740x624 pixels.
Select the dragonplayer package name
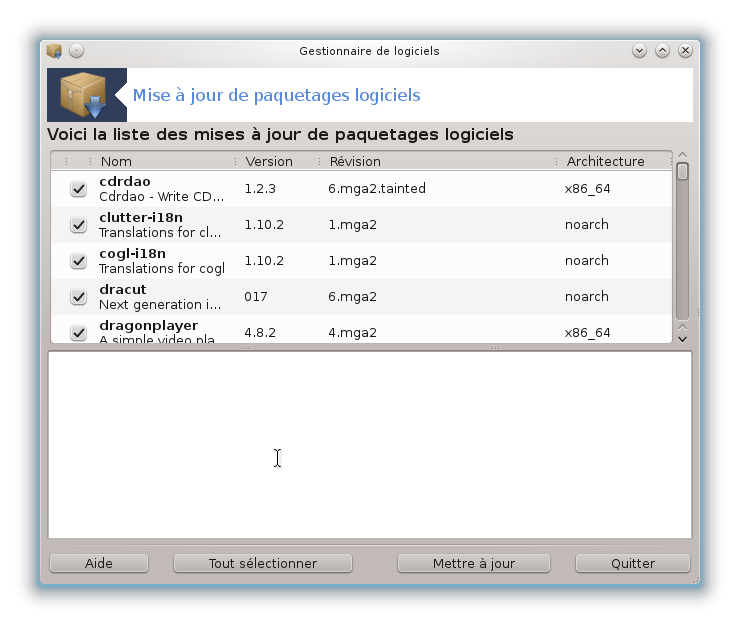coord(148,326)
